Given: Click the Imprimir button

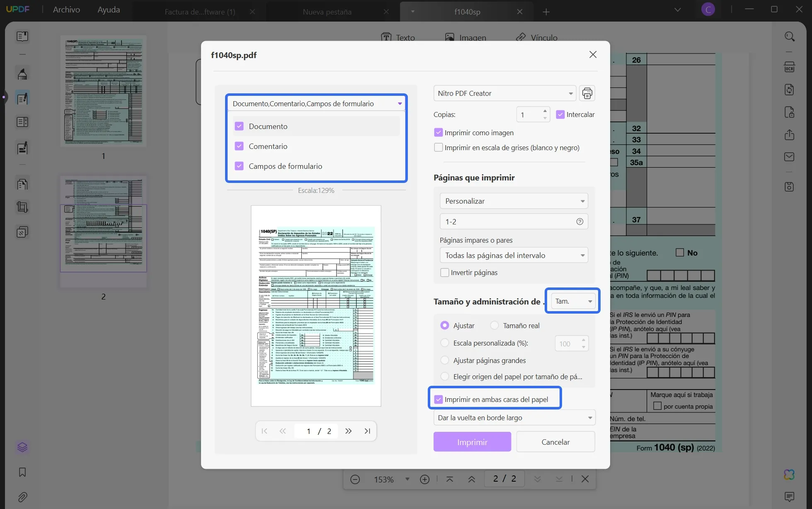Looking at the screenshot, I should pos(472,442).
